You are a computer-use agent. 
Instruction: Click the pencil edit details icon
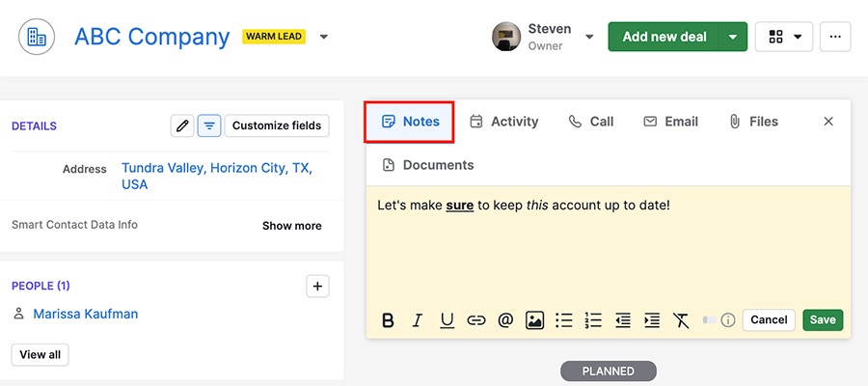182,125
